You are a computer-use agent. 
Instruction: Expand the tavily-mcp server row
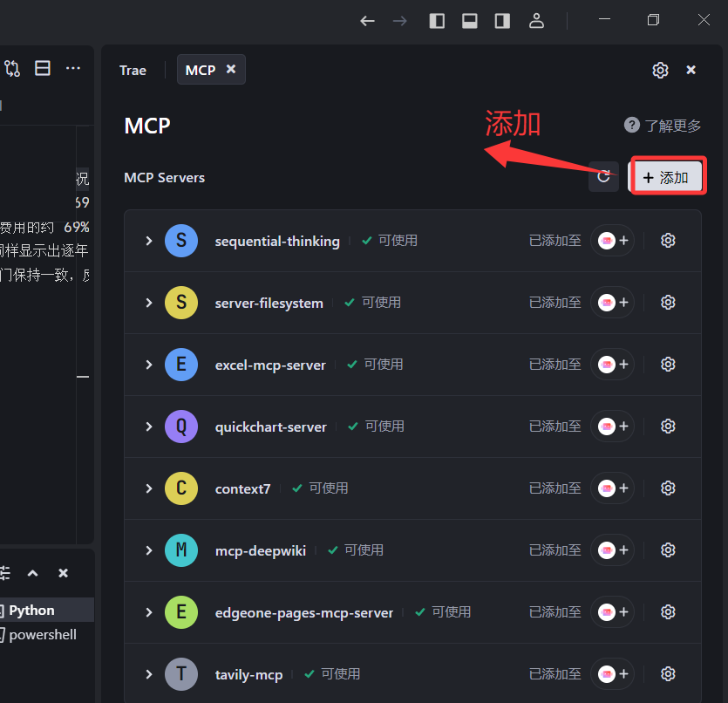(x=148, y=674)
